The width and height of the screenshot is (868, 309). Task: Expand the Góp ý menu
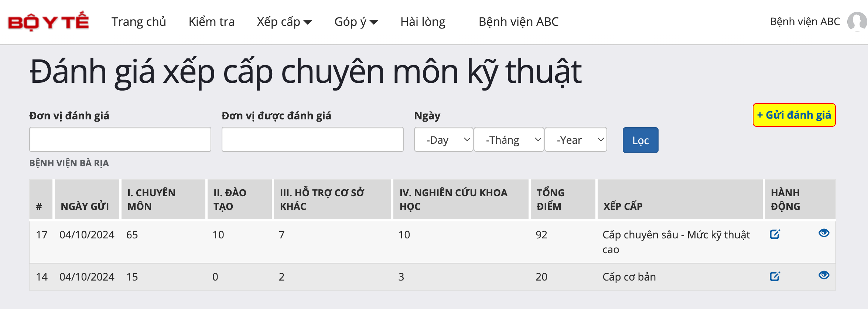point(356,22)
